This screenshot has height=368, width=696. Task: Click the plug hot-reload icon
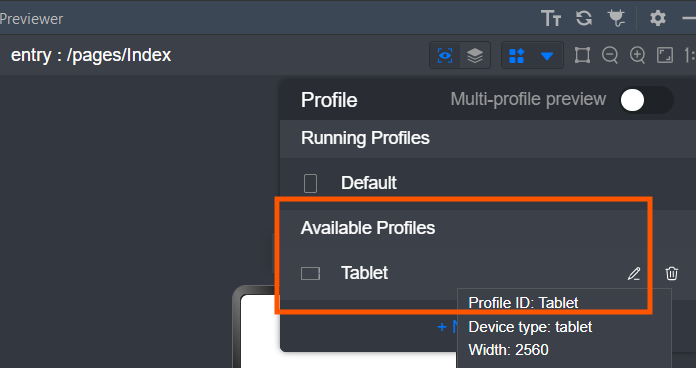[x=616, y=18]
